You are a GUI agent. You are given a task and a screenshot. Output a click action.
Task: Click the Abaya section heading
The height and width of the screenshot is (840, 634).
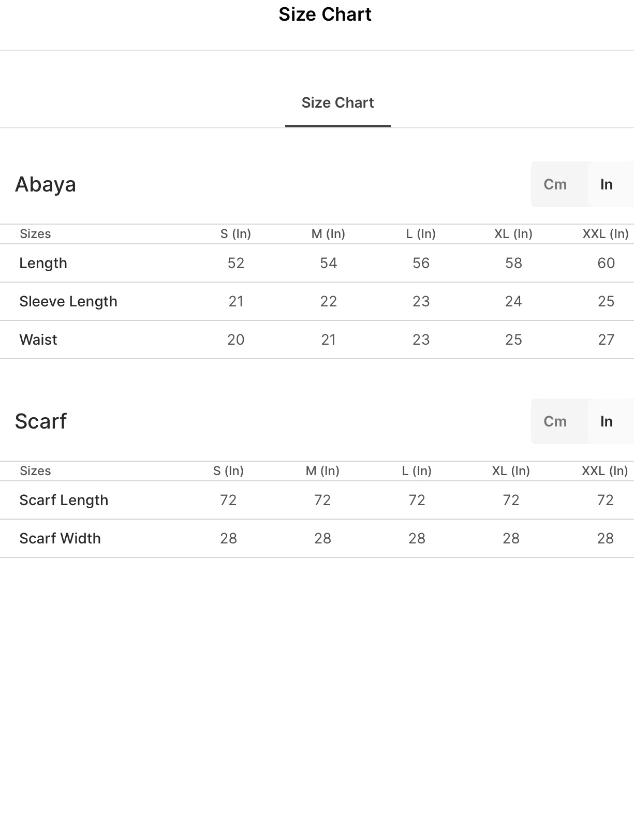tap(46, 184)
